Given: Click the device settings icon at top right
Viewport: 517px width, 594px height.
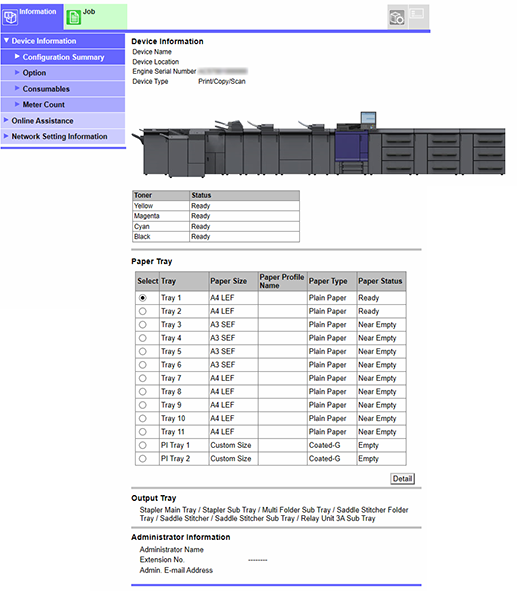Looking at the screenshot, I should (x=397, y=17).
